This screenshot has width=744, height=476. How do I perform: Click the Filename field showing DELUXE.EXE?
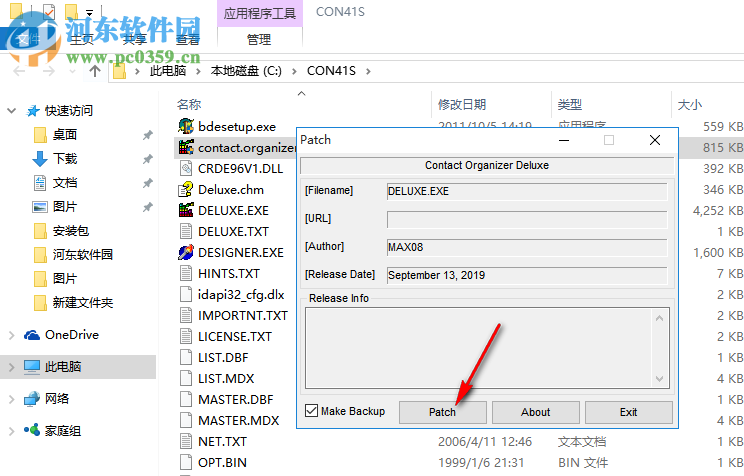click(527, 191)
